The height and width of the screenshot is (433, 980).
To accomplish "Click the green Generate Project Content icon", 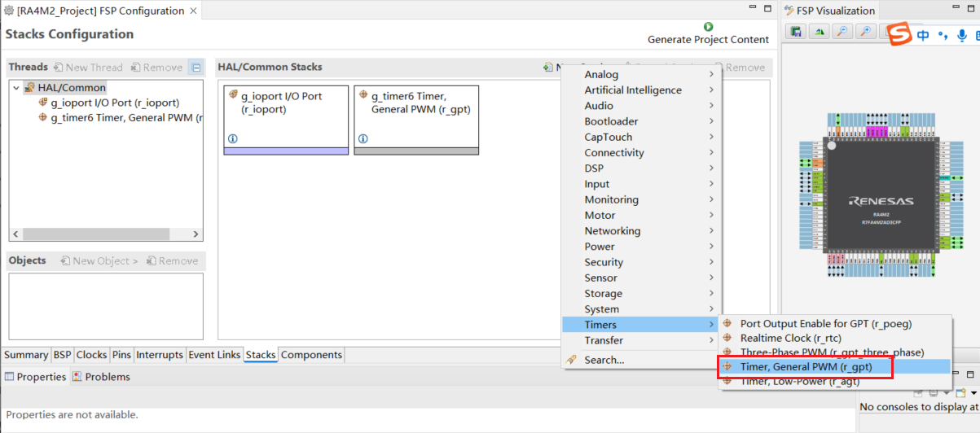I will coord(708,27).
